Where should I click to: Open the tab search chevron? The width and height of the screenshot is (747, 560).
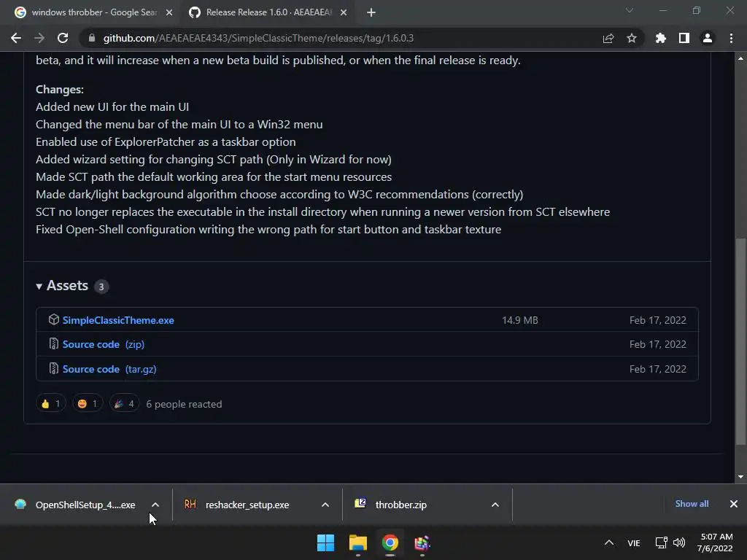pos(630,10)
